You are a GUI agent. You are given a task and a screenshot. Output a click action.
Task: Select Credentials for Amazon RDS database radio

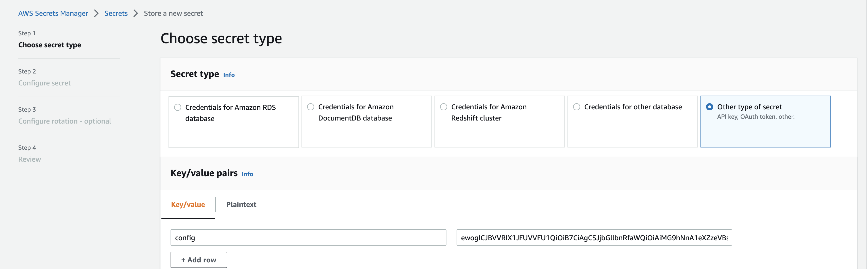point(178,107)
